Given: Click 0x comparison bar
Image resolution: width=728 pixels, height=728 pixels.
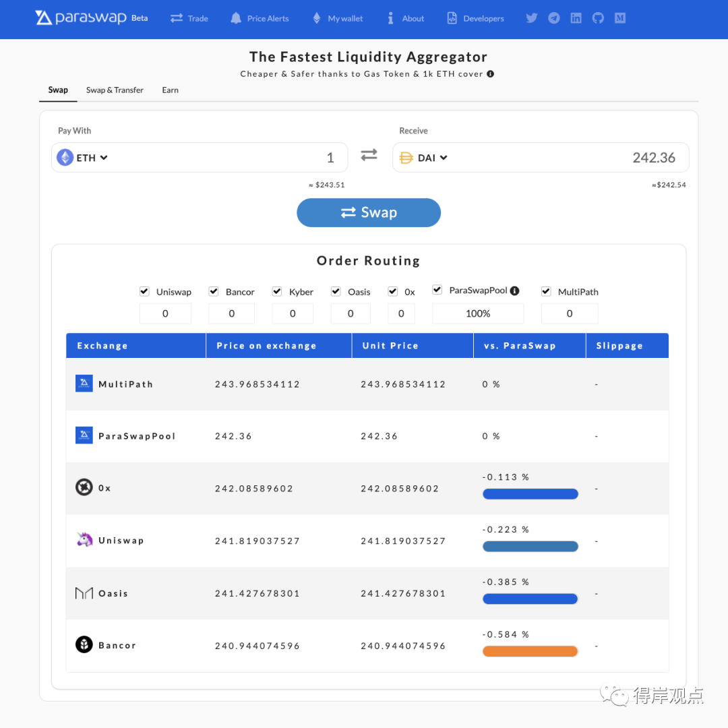Looking at the screenshot, I should (x=530, y=493).
